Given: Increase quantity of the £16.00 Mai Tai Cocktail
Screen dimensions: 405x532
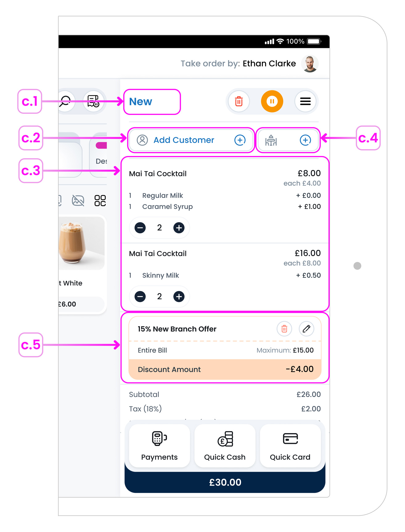Looking at the screenshot, I should coord(179,297).
